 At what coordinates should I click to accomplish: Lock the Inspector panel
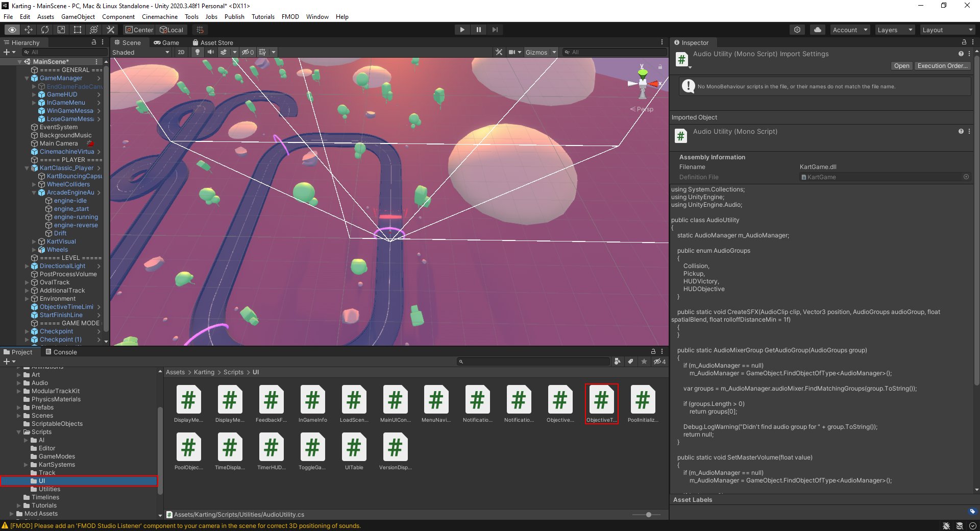click(964, 42)
